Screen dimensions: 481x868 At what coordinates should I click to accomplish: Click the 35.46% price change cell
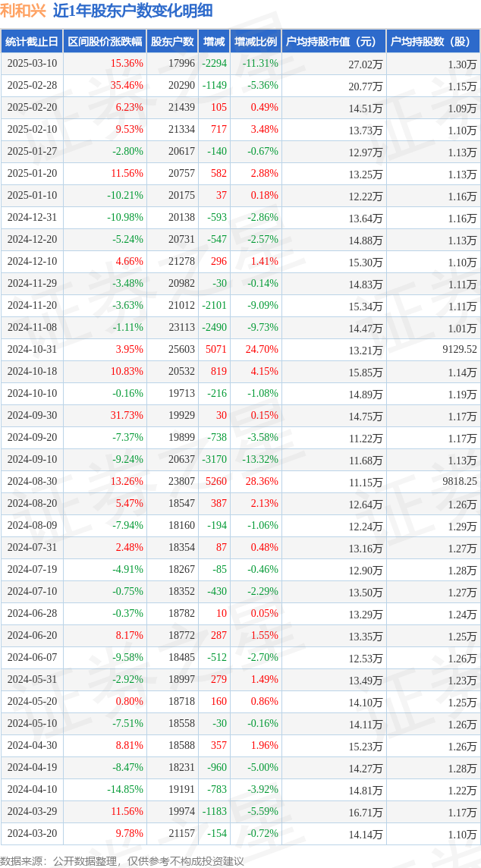tap(105, 86)
